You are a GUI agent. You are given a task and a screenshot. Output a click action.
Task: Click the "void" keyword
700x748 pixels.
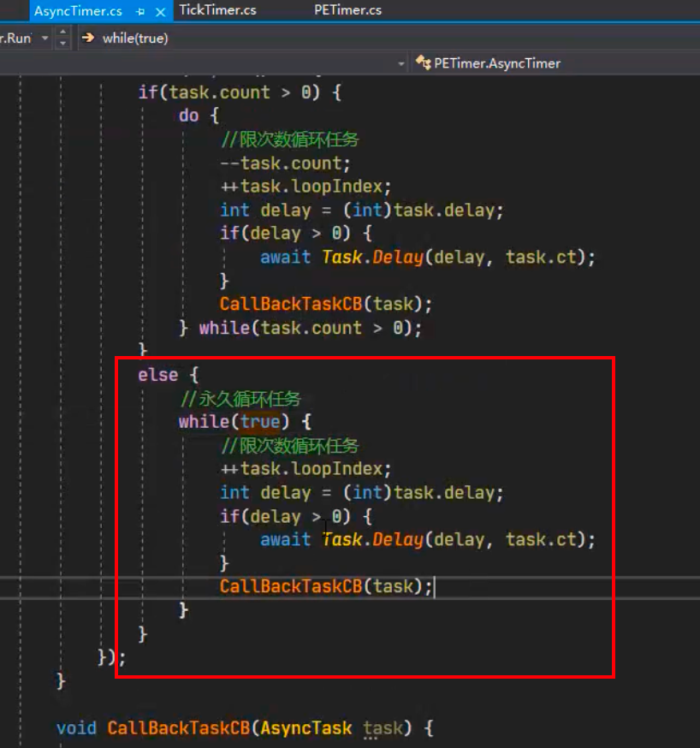[x=76, y=728]
